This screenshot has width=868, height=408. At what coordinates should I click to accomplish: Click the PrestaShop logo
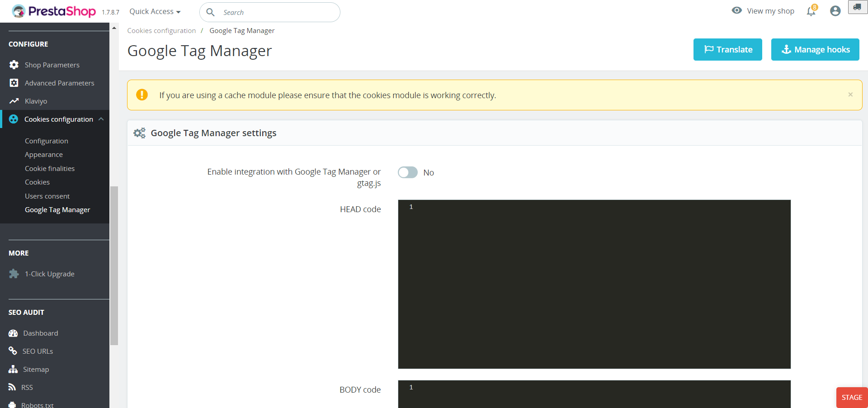(54, 11)
